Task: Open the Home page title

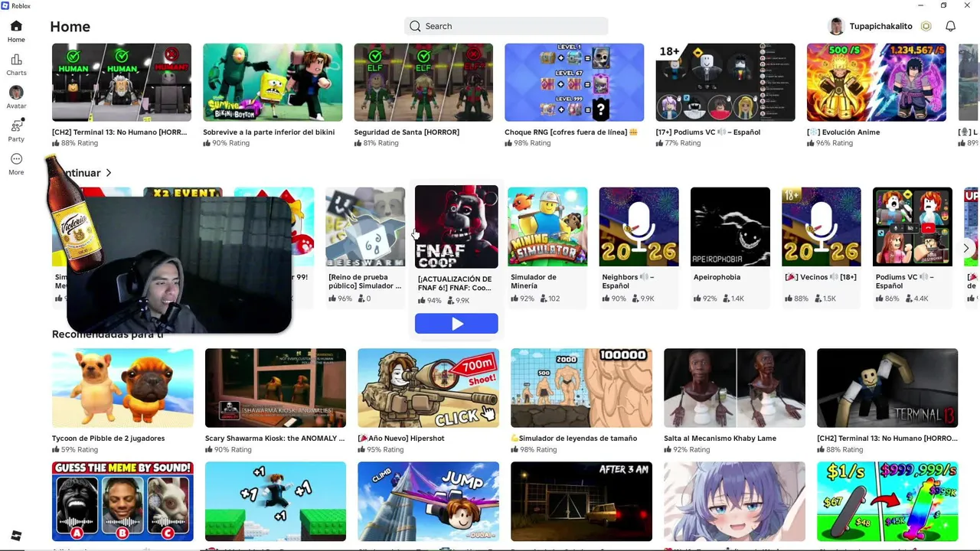Action: point(70,27)
